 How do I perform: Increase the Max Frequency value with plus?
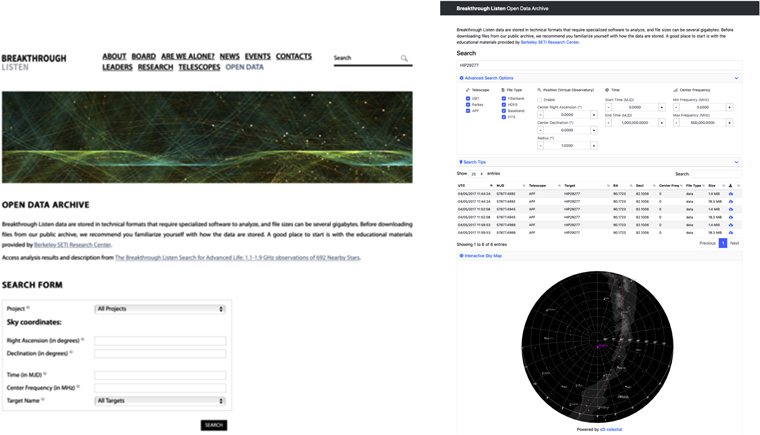pos(730,123)
